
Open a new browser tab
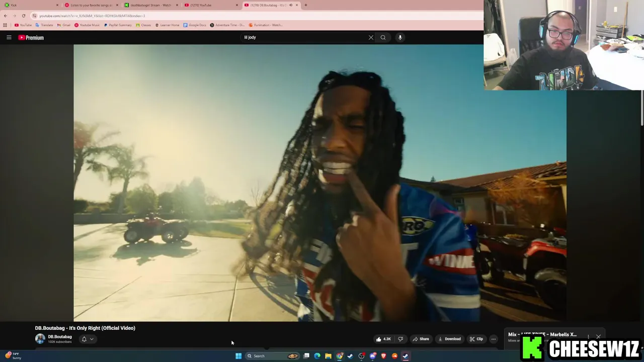(305, 5)
